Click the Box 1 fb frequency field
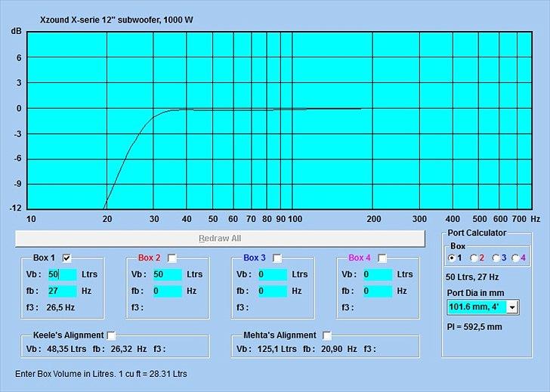This screenshot has width=550, height=392. [62, 291]
